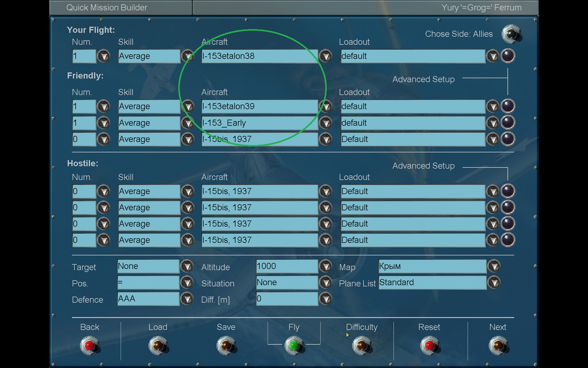Click the red Back button
This screenshot has height=368, width=588.
tap(89, 346)
